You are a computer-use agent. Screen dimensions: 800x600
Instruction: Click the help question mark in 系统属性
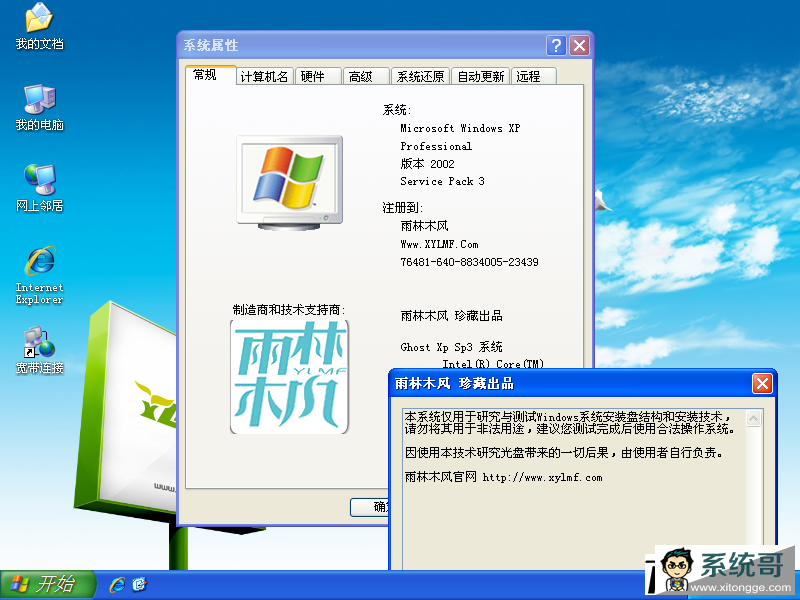coord(556,45)
